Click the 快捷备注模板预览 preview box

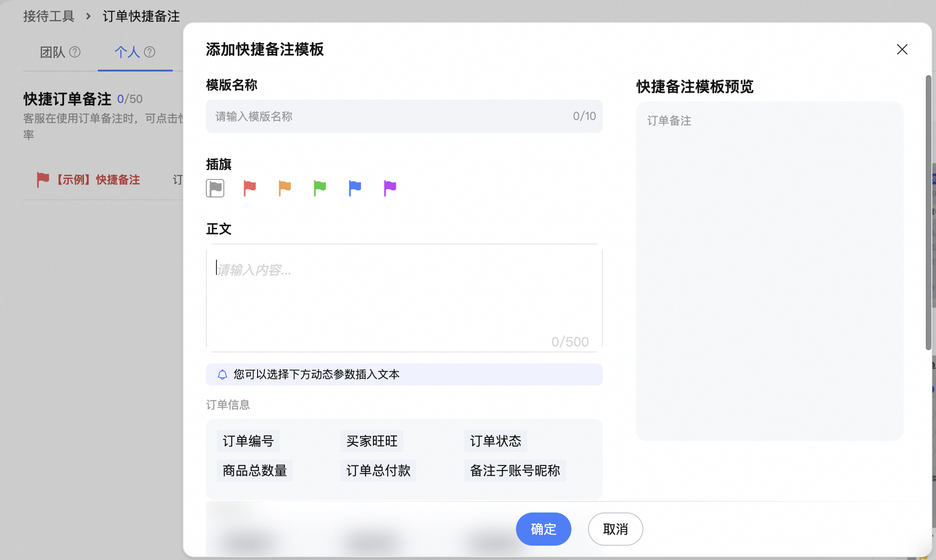click(x=769, y=271)
